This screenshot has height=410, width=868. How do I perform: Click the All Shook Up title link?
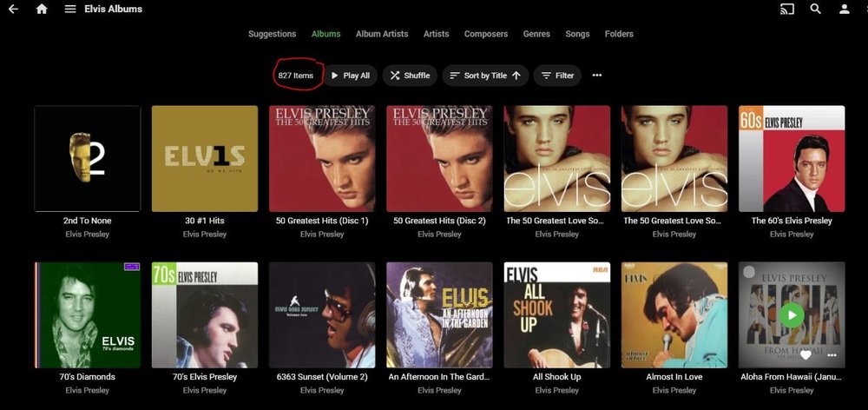(557, 377)
